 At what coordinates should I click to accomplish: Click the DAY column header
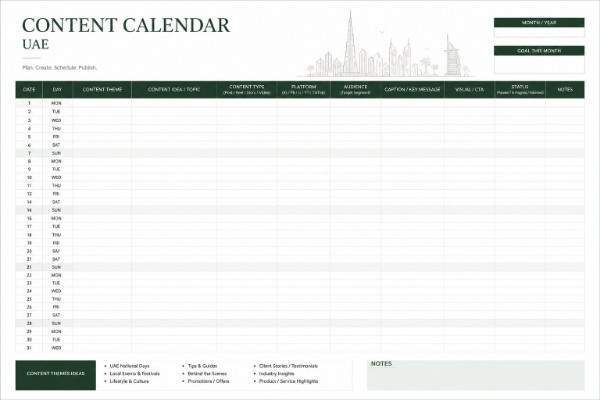(x=57, y=90)
